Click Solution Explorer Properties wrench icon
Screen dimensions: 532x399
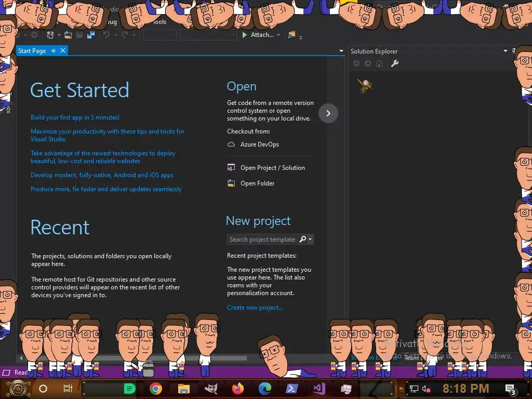pyautogui.click(x=395, y=63)
